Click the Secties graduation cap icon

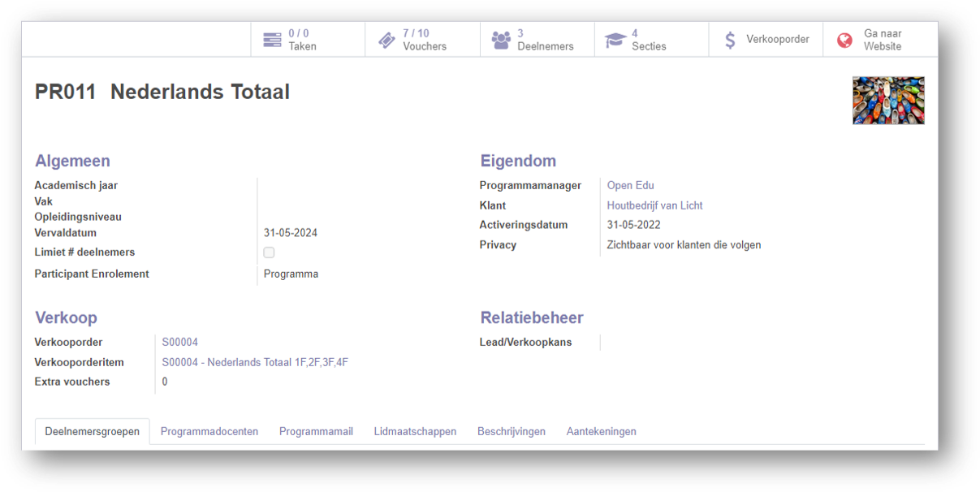coord(616,40)
